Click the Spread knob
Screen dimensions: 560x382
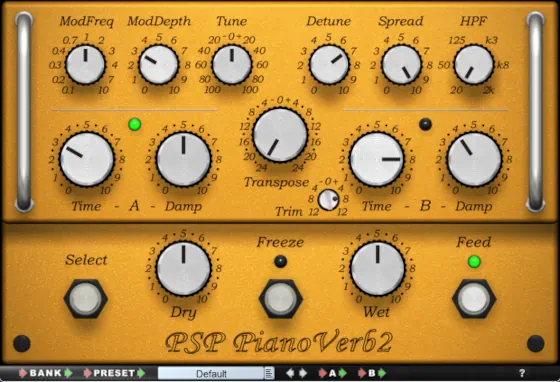pyautogui.click(x=402, y=65)
